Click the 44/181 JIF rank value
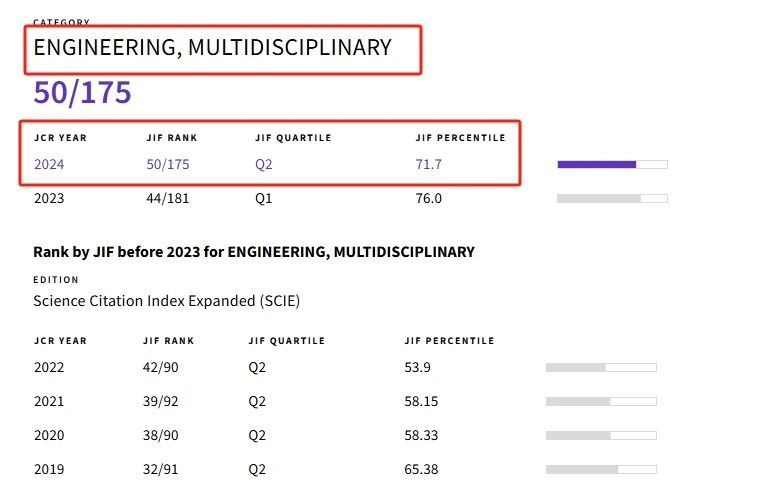Screen dimensions: 760x499 (x=167, y=198)
